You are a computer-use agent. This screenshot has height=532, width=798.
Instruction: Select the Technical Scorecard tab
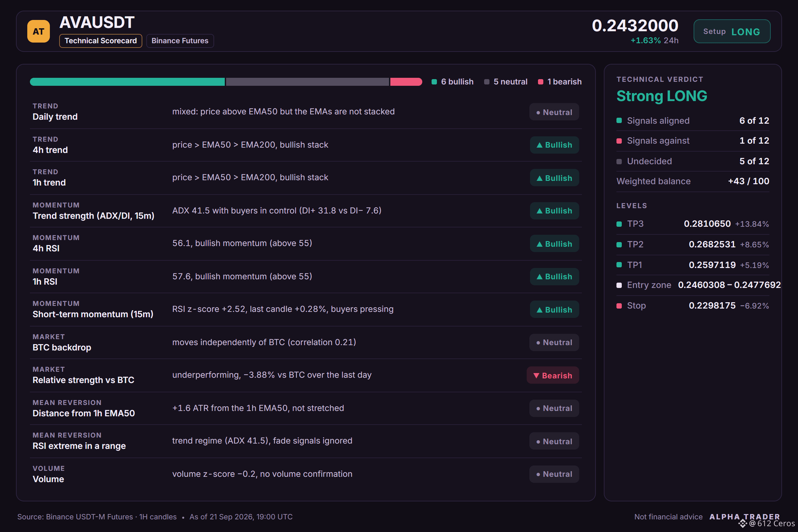point(100,41)
